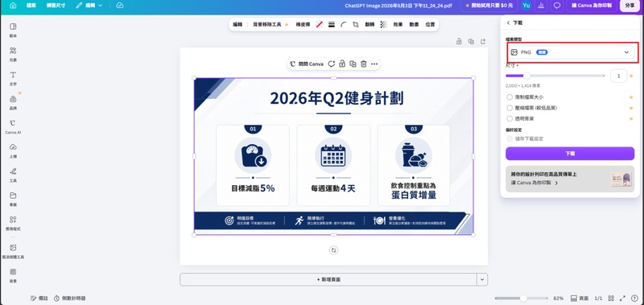Go to the Canva home icon
The image size is (644, 305).
tap(13, 6)
